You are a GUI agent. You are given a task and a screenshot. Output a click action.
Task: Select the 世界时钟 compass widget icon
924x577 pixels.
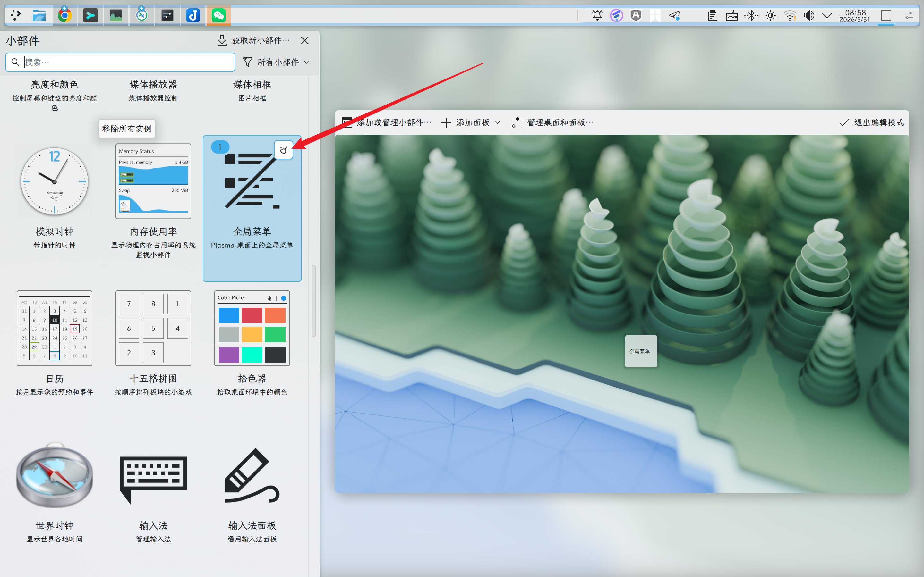pyautogui.click(x=55, y=475)
